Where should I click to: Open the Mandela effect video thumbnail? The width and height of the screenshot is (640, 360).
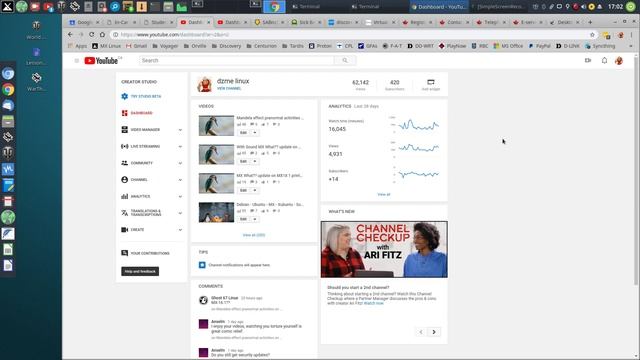pos(216,125)
